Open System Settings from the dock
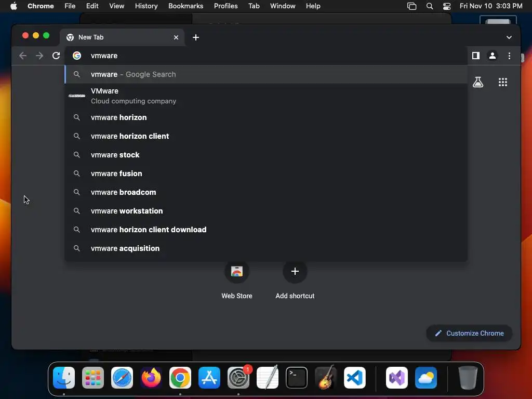 [x=238, y=378]
